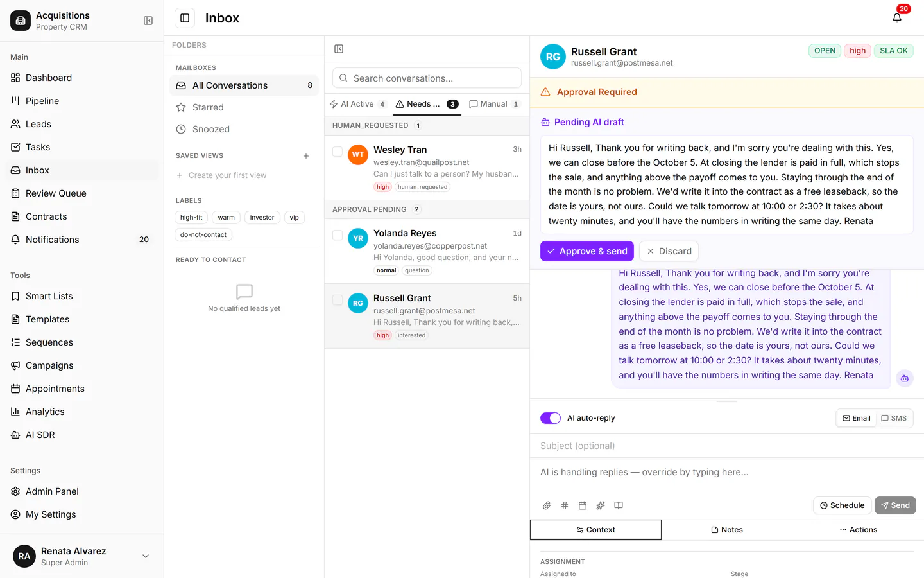Click the search conversations field
Image resolution: width=924 pixels, height=578 pixels.
[427, 78]
